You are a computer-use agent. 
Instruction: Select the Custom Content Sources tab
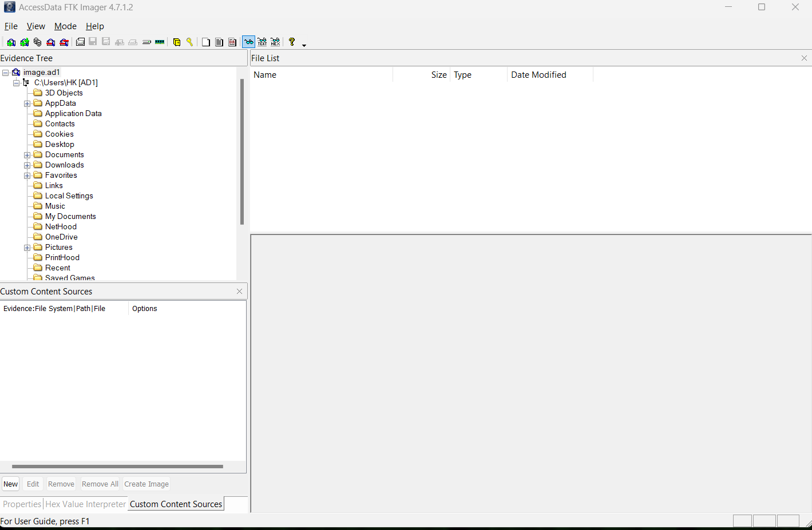click(x=176, y=504)
